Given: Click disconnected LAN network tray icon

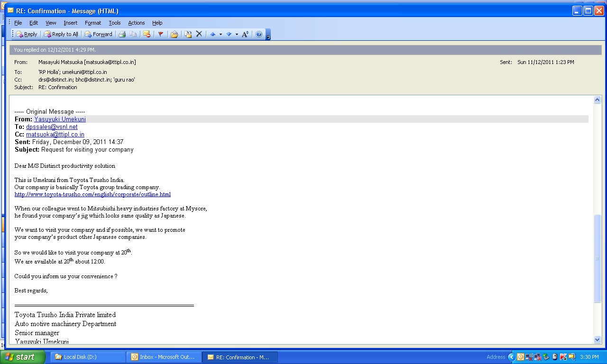Looking at the screenshot, I should 538,357.
